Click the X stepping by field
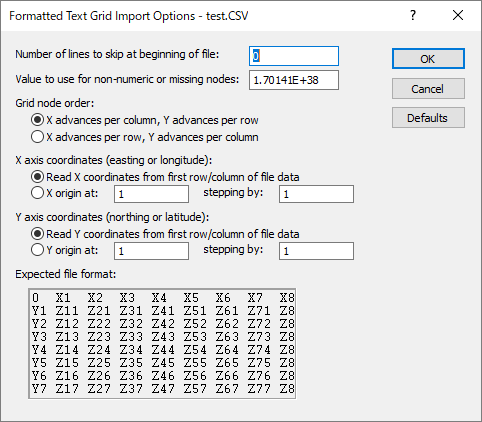Viewport: 482px width, 422px height. (316, 194)
